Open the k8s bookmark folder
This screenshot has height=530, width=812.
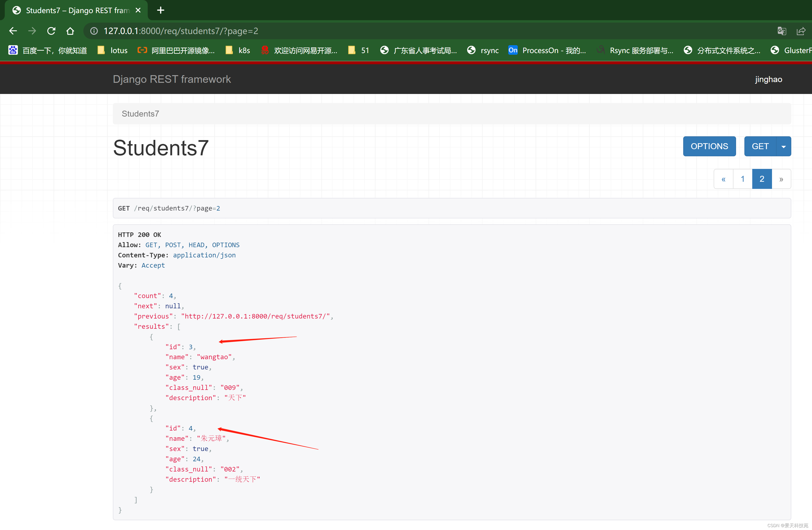(x=238, y=50)
